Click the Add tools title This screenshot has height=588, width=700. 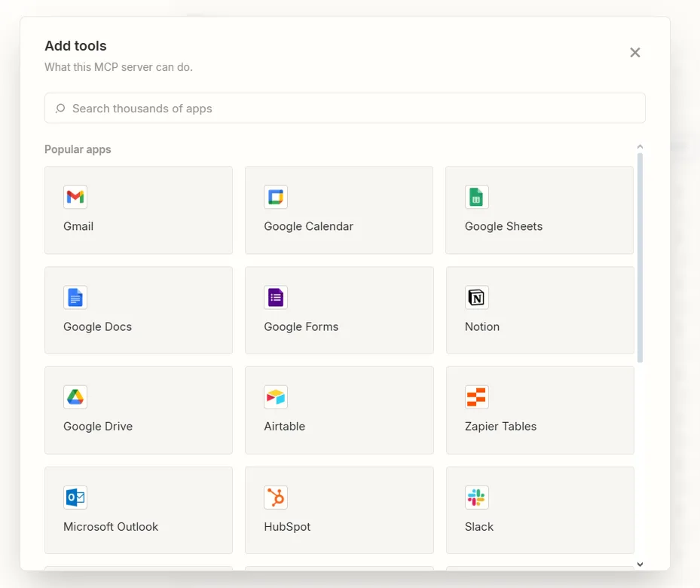[x=75, y=46]
